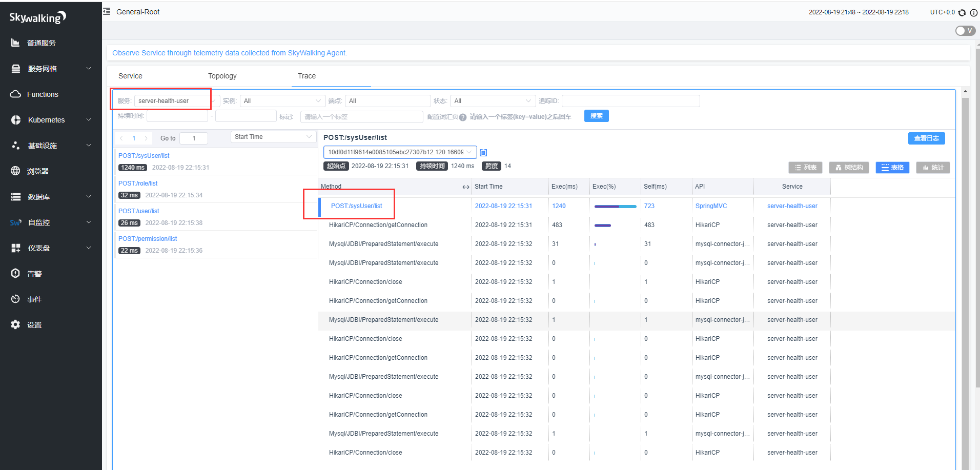Switch to the Service tab
This screenshot has height=470, width=980.
tap(130, 76)
